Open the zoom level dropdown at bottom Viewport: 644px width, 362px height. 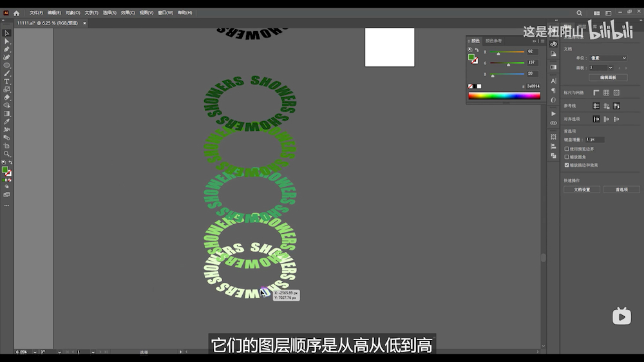click(x=35, y=352)
